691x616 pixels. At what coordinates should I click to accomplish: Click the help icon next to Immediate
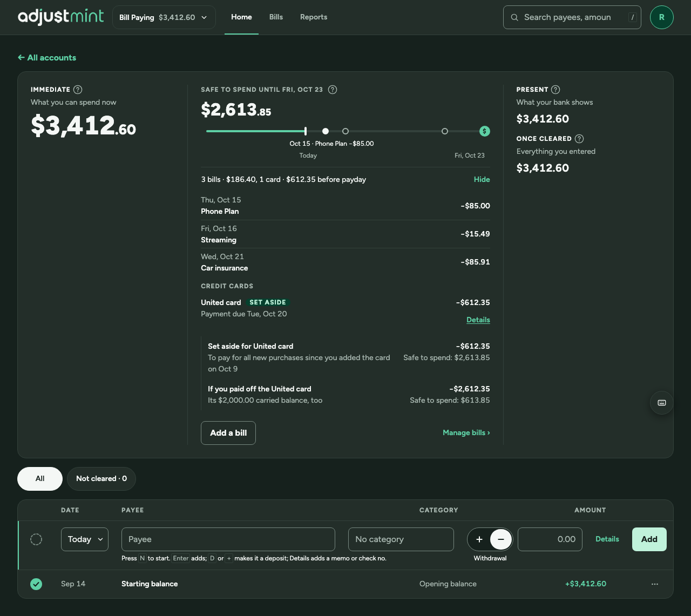coord(78,90)
